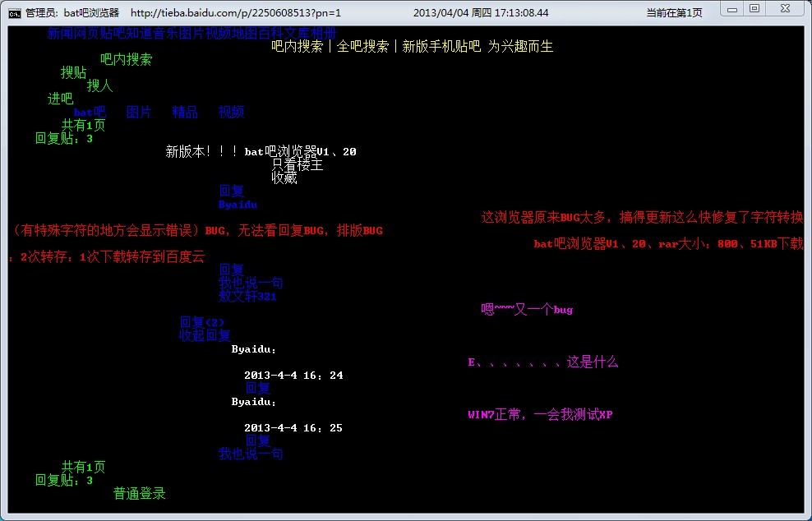Viewport: 812px width, 521px height.
Task: Click 'Byaidu:' above the 16:24 timestamp
Action: tap(254, 349)
